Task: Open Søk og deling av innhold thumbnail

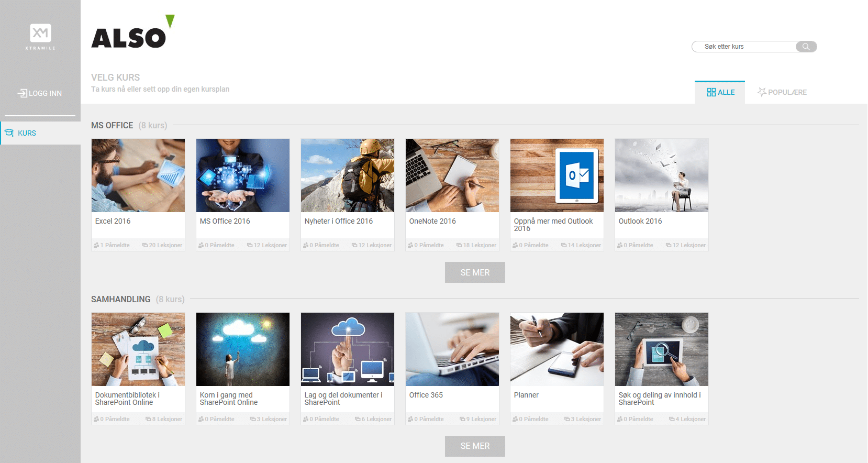Action: tap(662, 349)
